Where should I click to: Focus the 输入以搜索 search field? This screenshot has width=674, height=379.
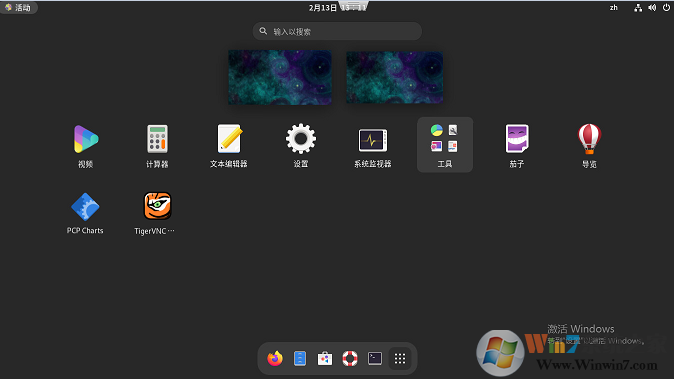click(337, 31)
